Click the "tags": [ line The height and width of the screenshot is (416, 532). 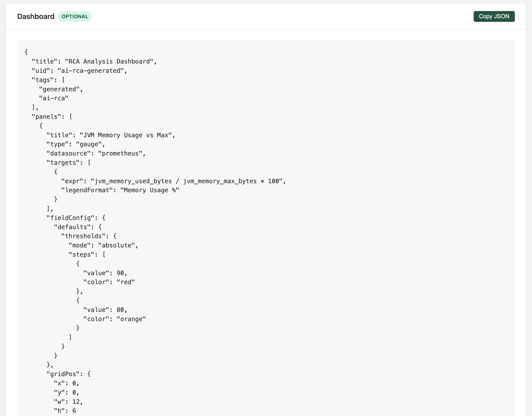coord(48,80)
